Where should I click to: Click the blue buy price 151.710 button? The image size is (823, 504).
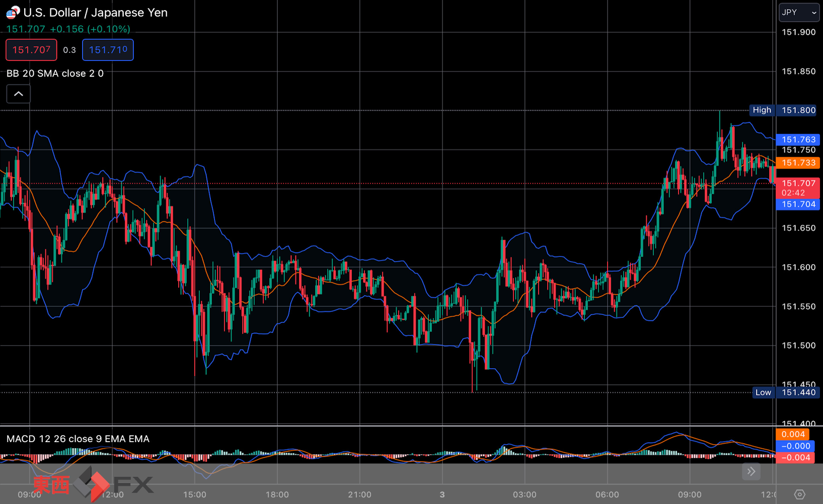(108, 50)
